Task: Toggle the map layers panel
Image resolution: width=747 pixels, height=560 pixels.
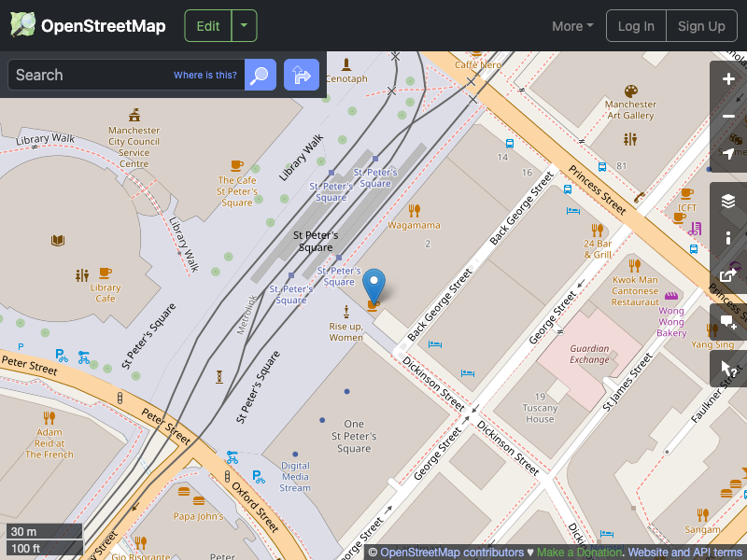Action: click(x=728, y=200)
